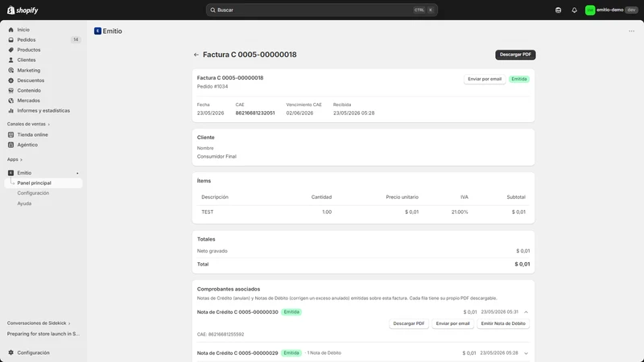
Task: Click CAE: 86216681255592 text
Action: pyautogui.click(x=221, y=334)
